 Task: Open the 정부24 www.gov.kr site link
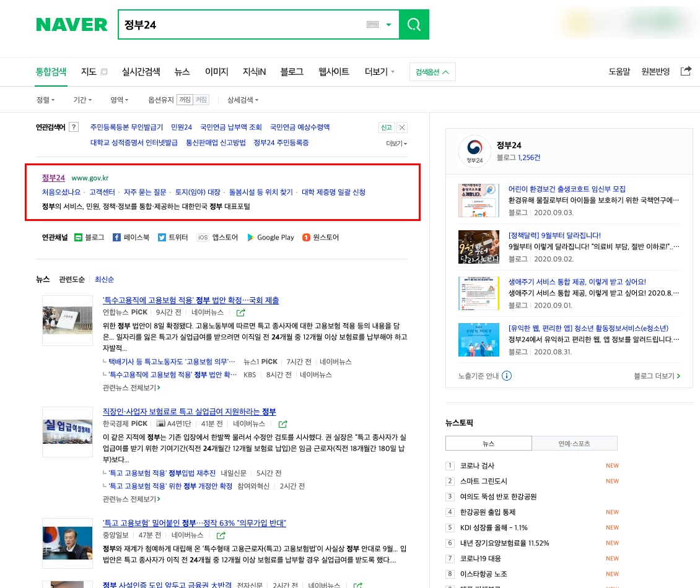[x=53, y=178]
